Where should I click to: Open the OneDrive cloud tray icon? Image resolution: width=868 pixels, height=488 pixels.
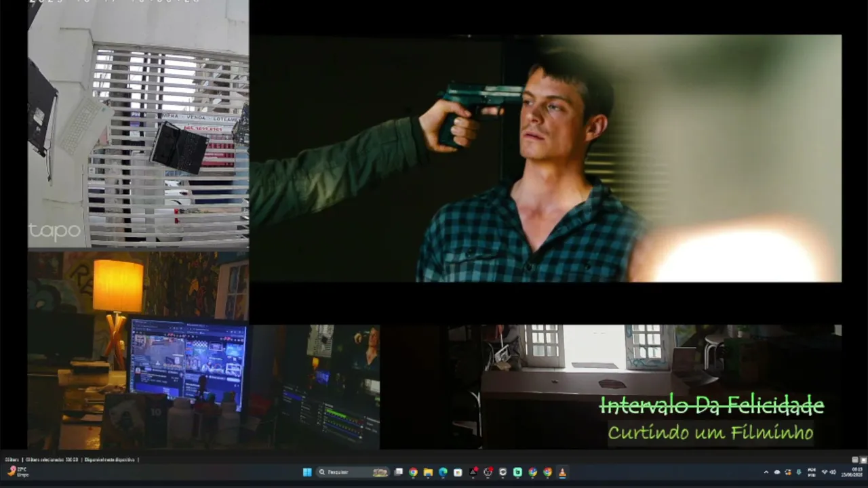point(777,472)
